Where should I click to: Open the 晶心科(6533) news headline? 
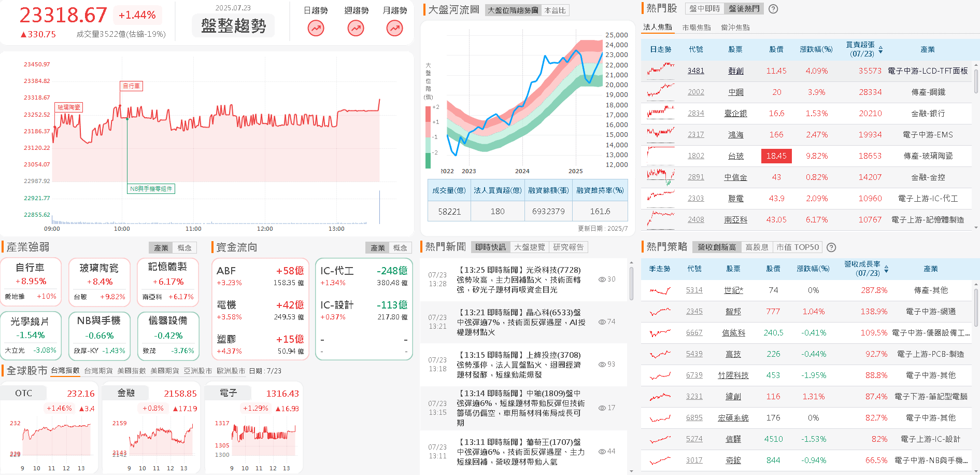(x=521, y=322)
